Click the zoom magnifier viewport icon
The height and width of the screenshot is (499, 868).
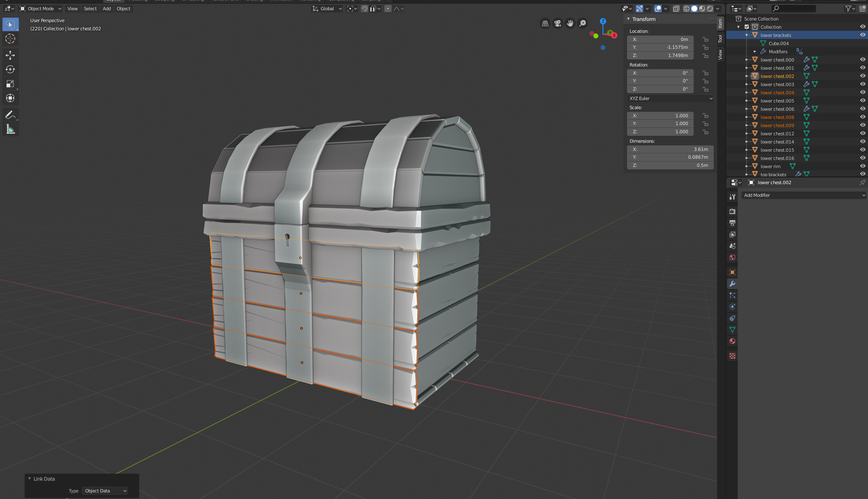(582, 24)
